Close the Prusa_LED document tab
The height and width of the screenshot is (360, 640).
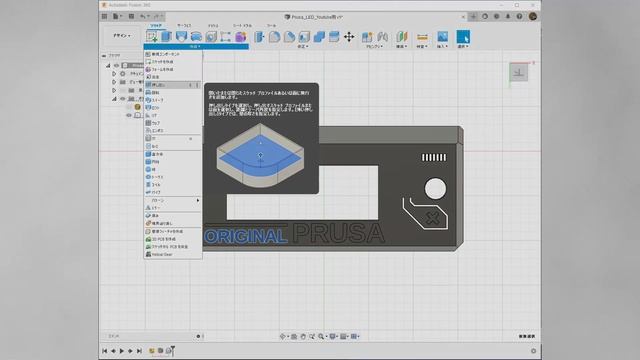pos(463,17)
